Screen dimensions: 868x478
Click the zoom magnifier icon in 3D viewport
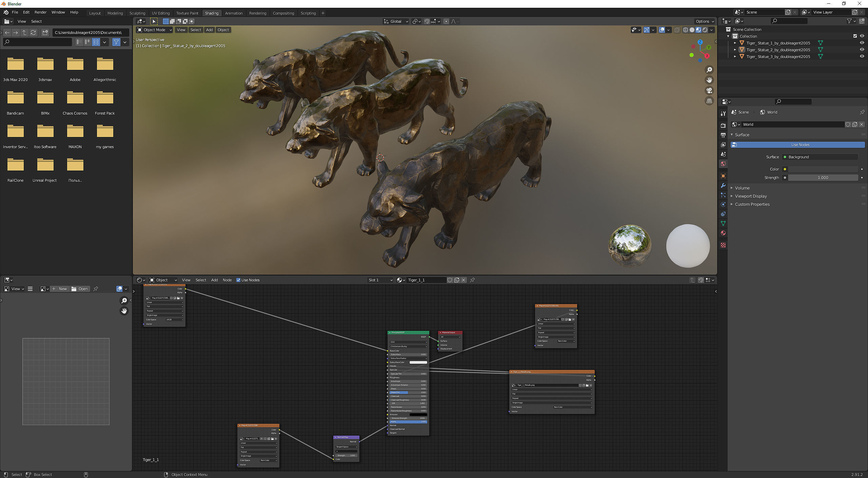(x=709, y=70)
